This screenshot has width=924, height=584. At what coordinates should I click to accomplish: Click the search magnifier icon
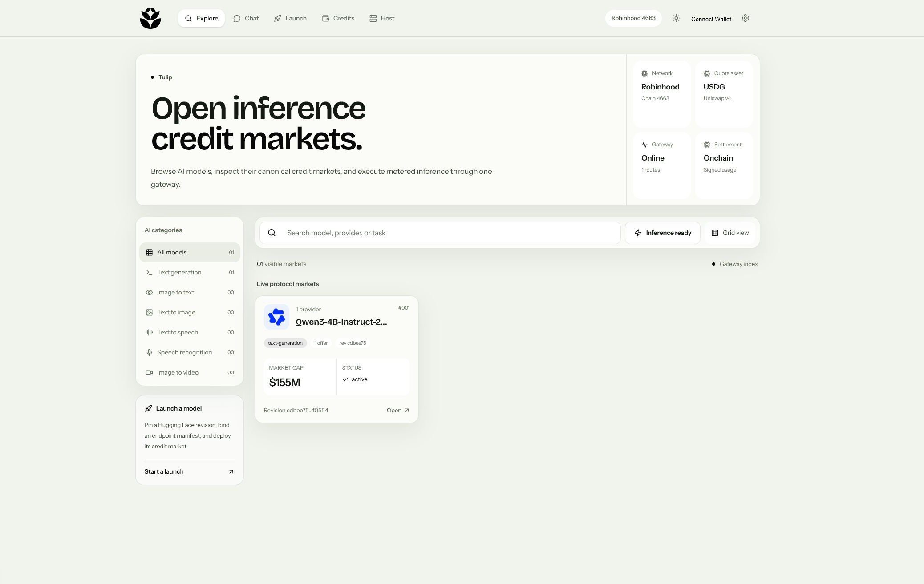coord(272,233)
